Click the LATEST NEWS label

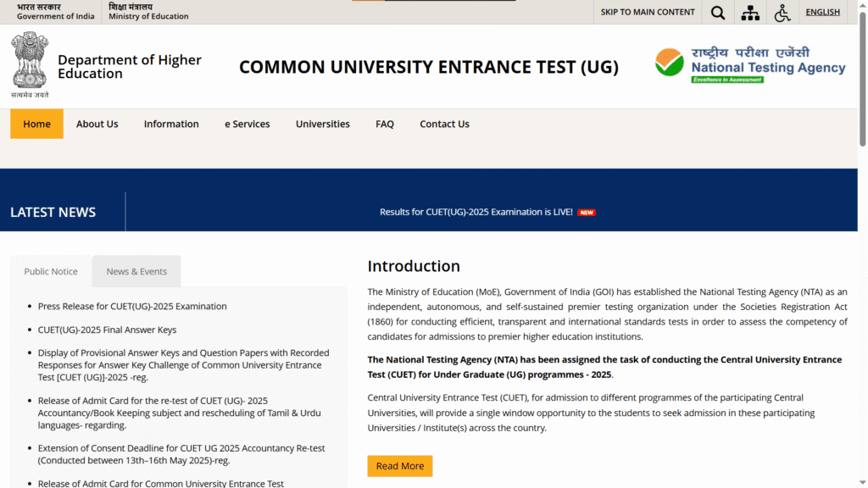(53, 212)
